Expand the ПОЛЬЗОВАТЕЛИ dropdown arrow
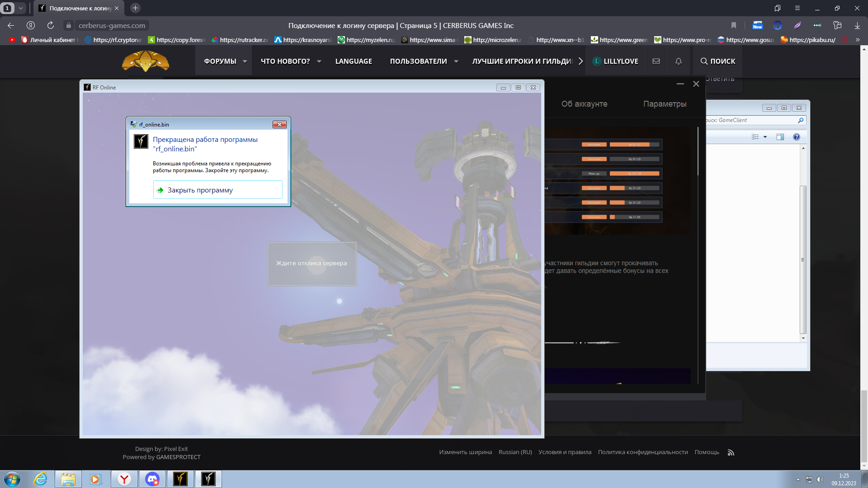Screen dimensions: 868x488 coord(456,61)
